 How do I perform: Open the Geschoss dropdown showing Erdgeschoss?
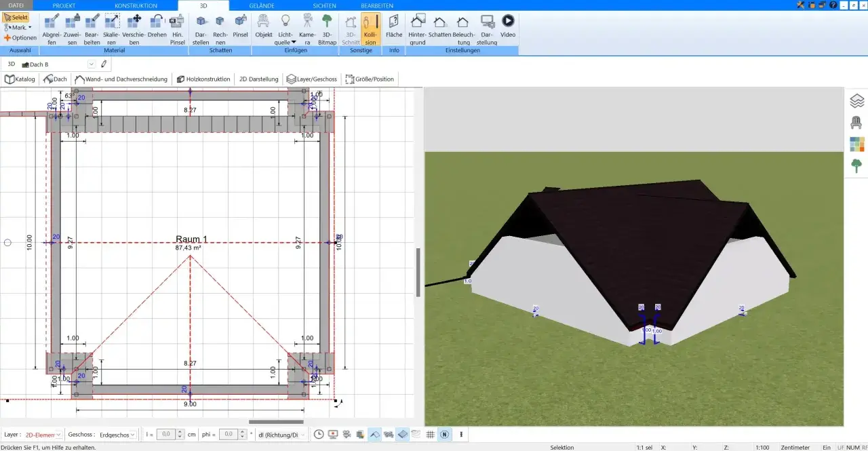pos(116,434)
